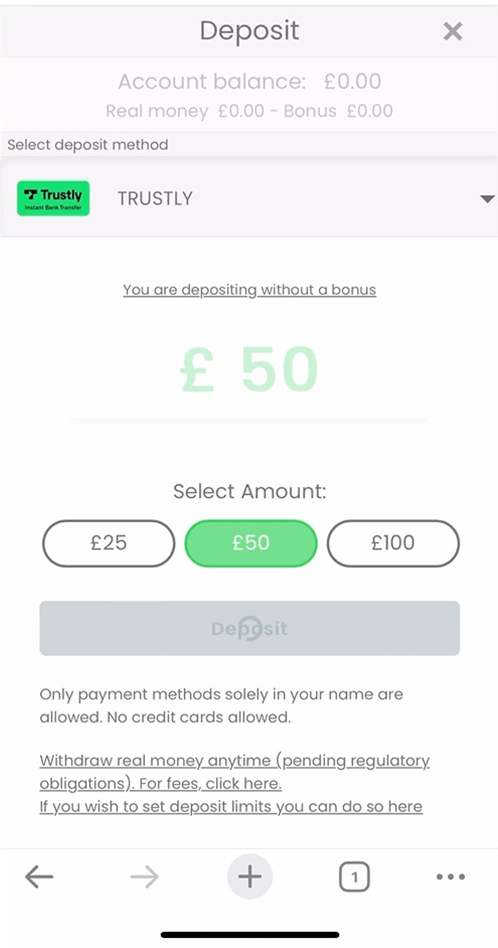Screen dimensions: 498x948
Task: Open the TRUSTLY deposit method selector
Action: pos(249,198)
